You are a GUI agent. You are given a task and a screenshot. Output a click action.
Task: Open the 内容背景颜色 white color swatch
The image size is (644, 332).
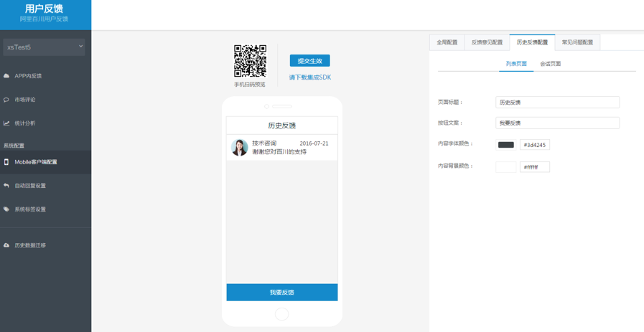click(x=506, y=167)
